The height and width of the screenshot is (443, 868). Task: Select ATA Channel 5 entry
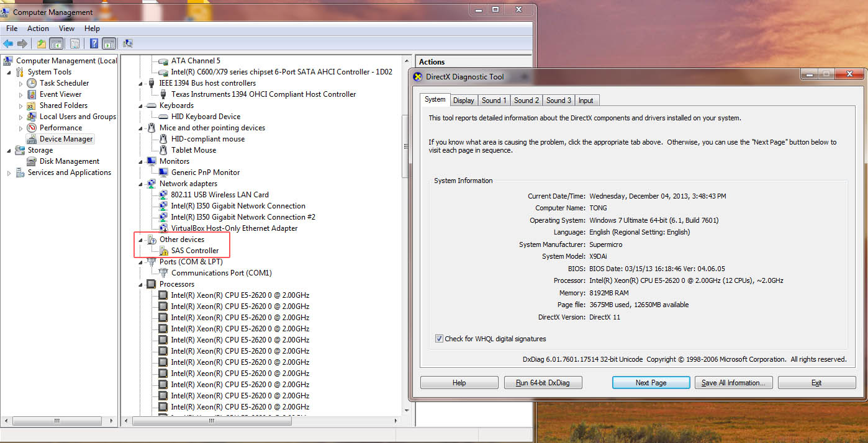(196, 61)
